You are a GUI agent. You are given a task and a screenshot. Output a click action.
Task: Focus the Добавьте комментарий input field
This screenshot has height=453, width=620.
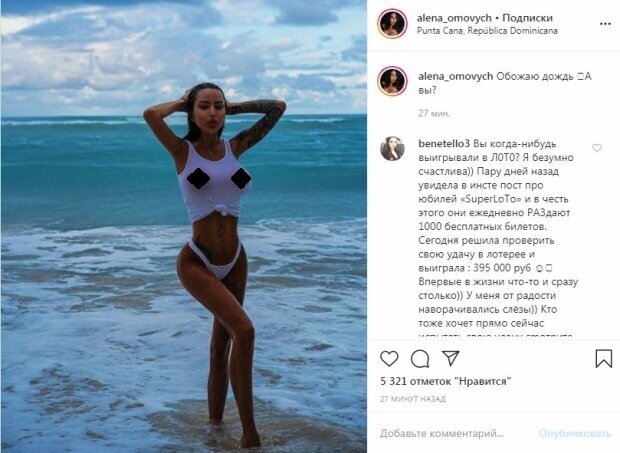coord(442,434)
